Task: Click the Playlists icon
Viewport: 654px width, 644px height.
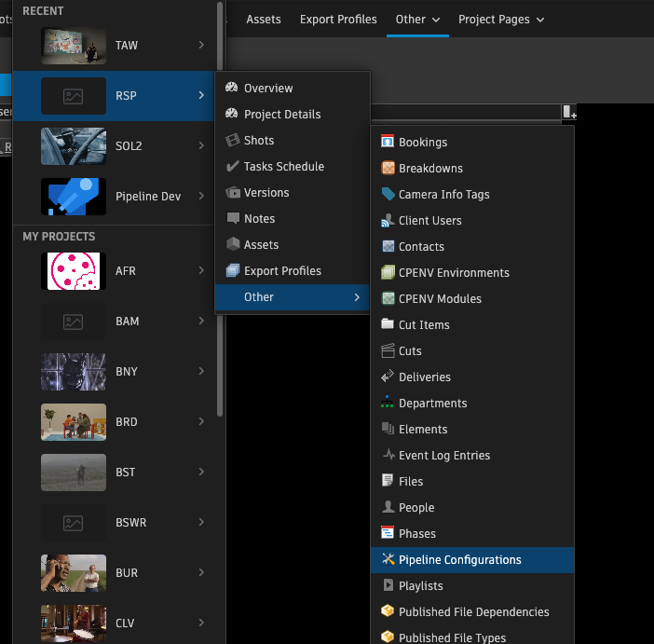Action: 388,586
